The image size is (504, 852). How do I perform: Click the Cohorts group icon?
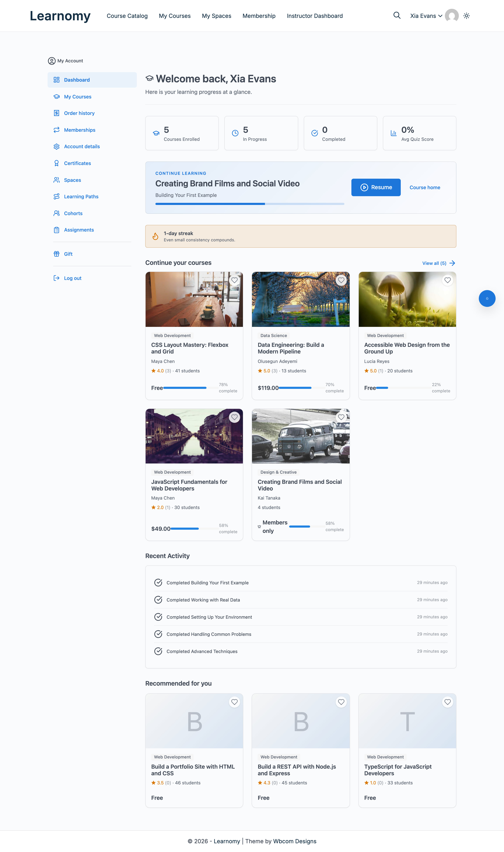(56, 213)
